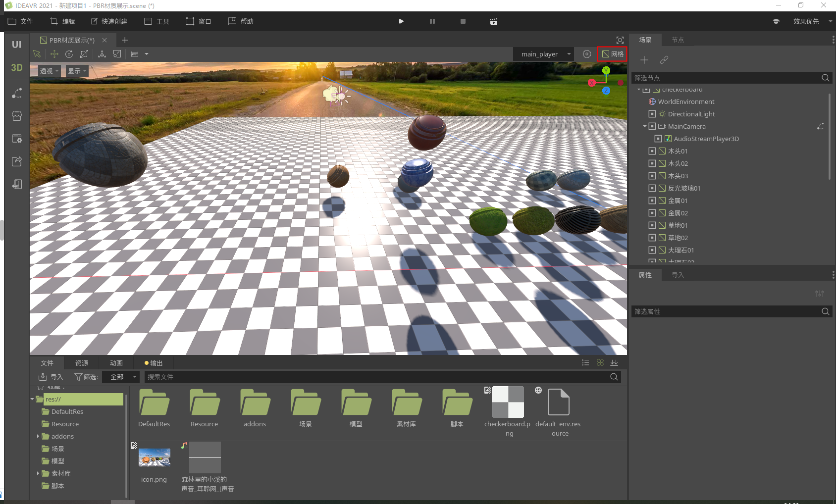This screenshot has width=836, height=504.
Task: Open the 显示 display dropdown
Action: point(77,71)
